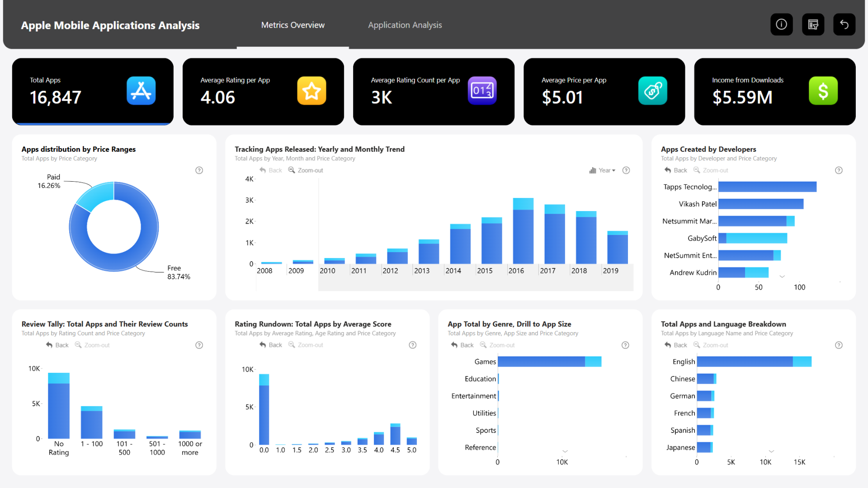868x488 pixels.
Task: Click Zoom-out on Total Apps and Language Breakdown
Action: pos(711,345)
